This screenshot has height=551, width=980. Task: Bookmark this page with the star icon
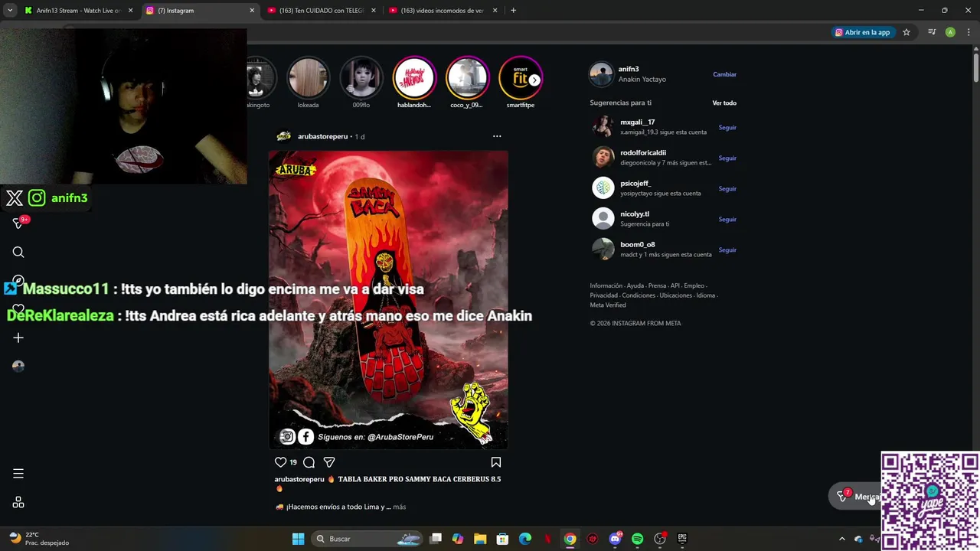tap(906, 32)
